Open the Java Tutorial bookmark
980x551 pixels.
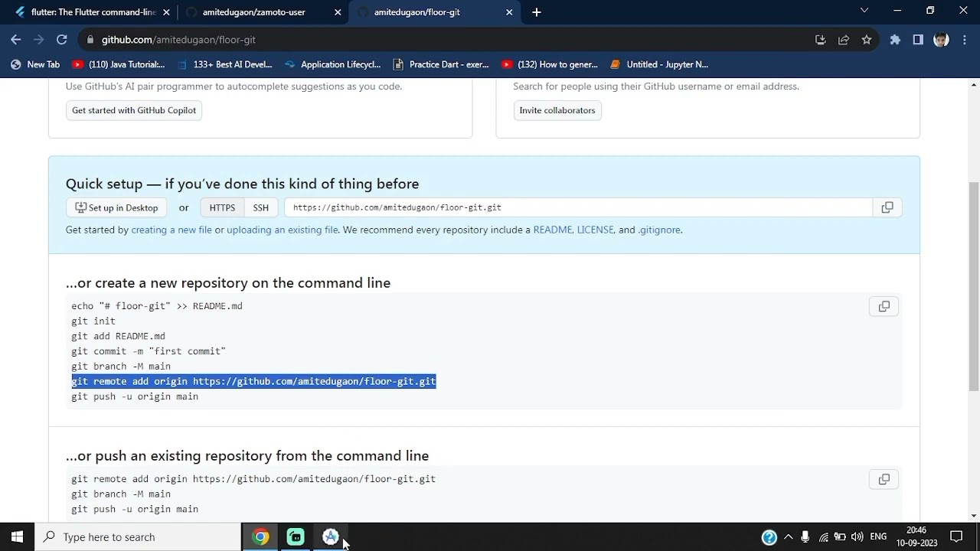pos(119,64)
